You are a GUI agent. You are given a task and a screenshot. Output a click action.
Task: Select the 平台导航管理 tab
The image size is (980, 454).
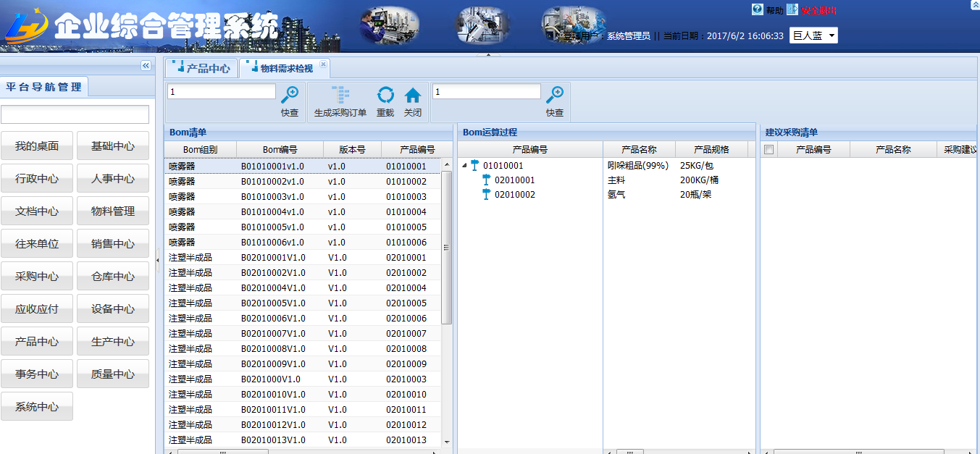(x=43, y=87)
